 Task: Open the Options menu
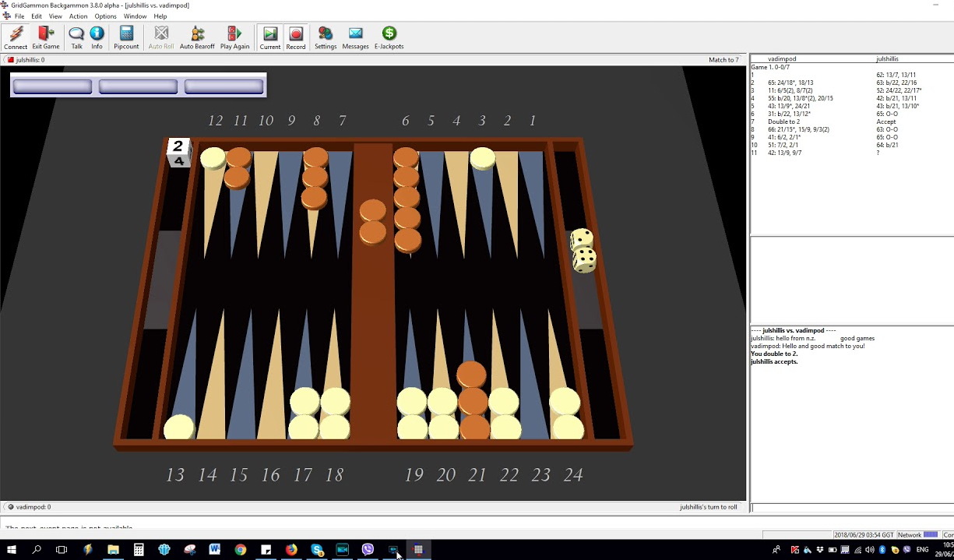tap(105, 16)
